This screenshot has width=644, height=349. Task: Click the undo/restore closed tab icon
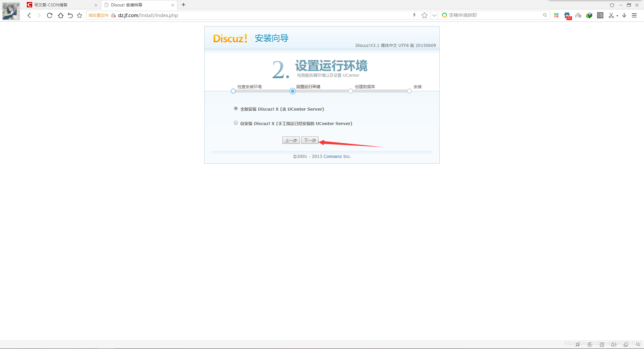70,15
